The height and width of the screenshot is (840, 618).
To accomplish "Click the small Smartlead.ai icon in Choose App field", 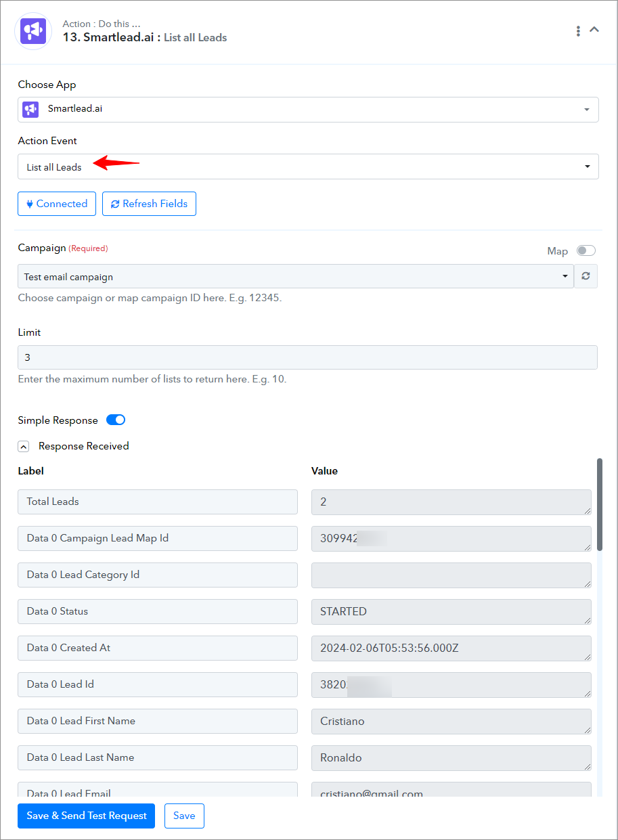I will click(30, 109).
